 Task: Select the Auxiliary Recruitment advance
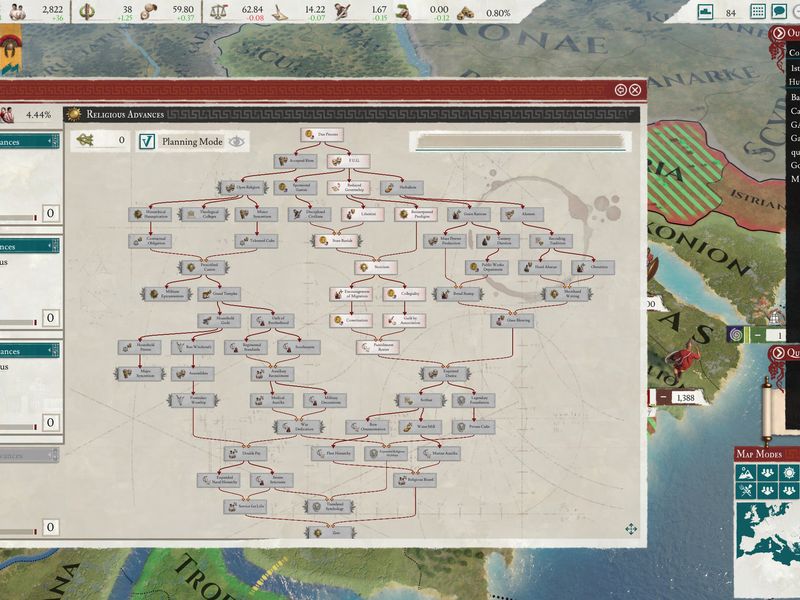pyautogui.click(x=272, y=374)
